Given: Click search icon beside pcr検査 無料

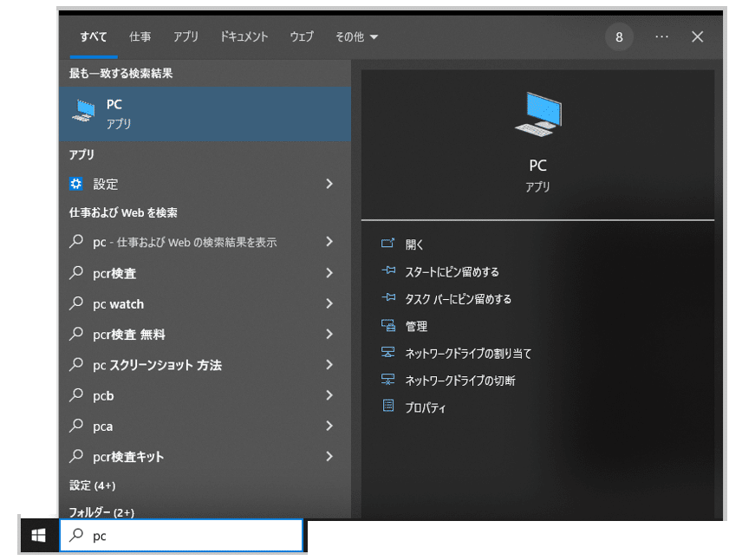Looking at the screenshot, I should [x=76, y=333].
